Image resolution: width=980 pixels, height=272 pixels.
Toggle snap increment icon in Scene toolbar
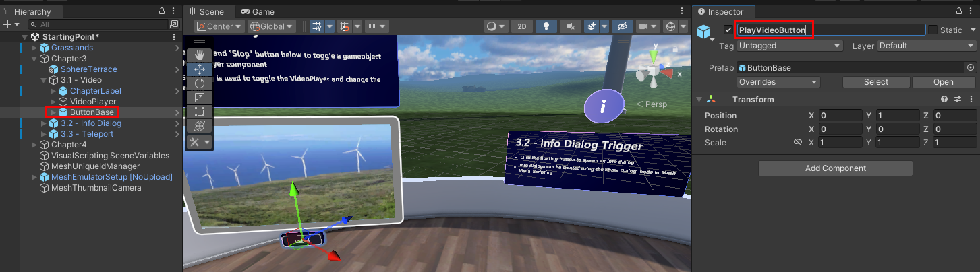[345, 26]
